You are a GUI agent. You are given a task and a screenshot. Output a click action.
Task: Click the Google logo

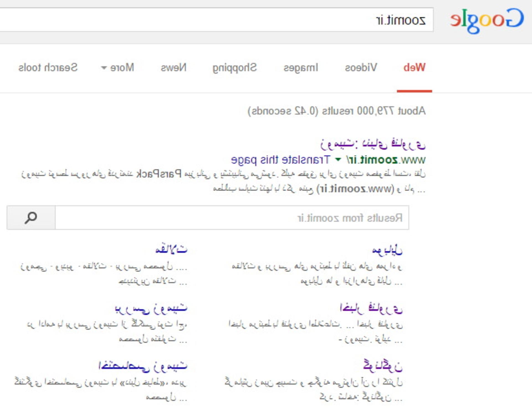click(x=487, y=21)
